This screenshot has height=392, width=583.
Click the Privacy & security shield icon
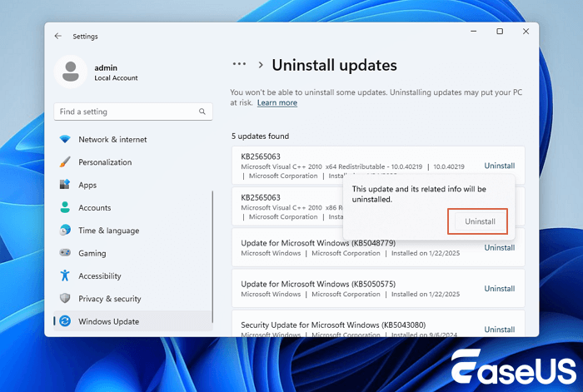[x=65, y=298]
